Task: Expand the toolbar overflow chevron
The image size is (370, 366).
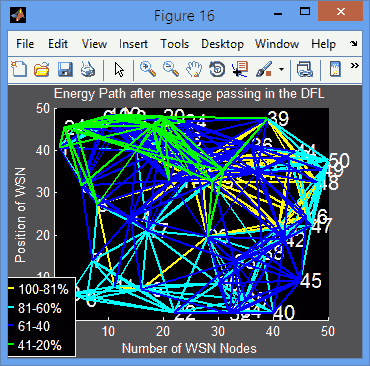Action: click(x=355, y=66)
